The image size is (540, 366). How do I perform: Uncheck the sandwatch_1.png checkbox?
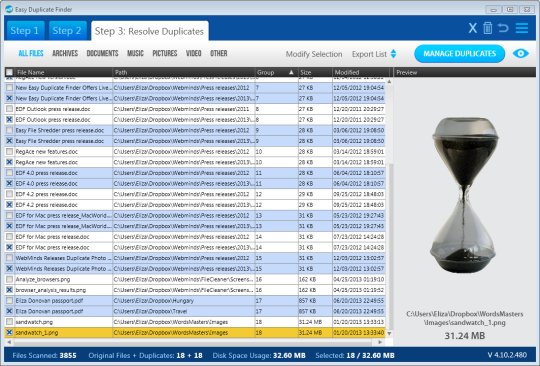tap(9, 333)
